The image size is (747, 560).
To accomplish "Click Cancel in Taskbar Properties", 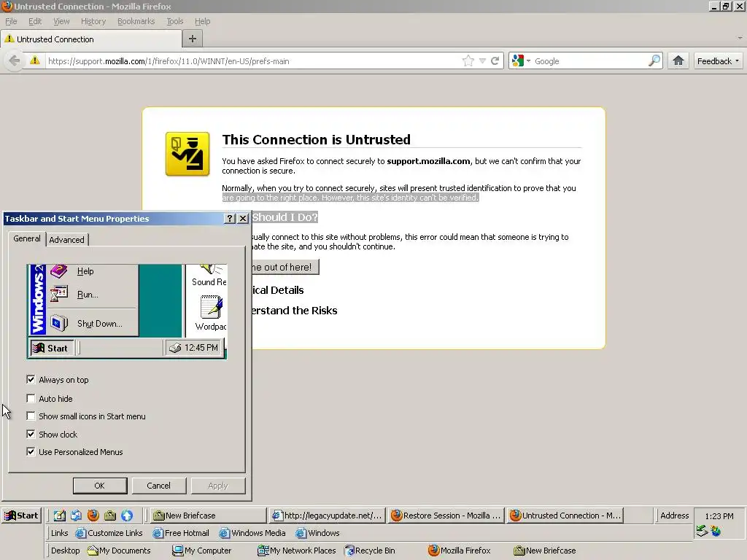I will click(158, 485).
